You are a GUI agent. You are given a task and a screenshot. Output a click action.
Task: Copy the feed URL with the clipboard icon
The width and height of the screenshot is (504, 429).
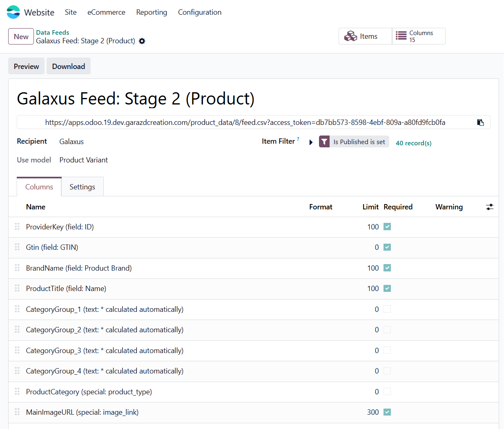tap(480, 122)
